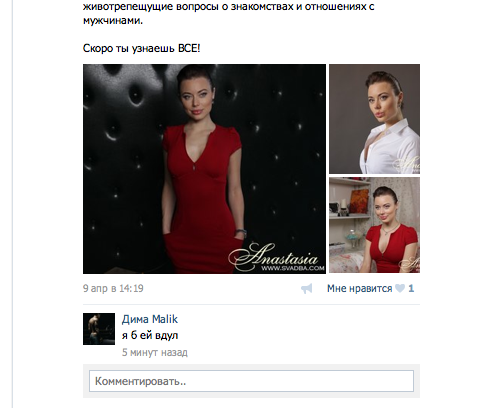
Task: Click the Anastasia watermark on main photo
Action: click(276, 257)
